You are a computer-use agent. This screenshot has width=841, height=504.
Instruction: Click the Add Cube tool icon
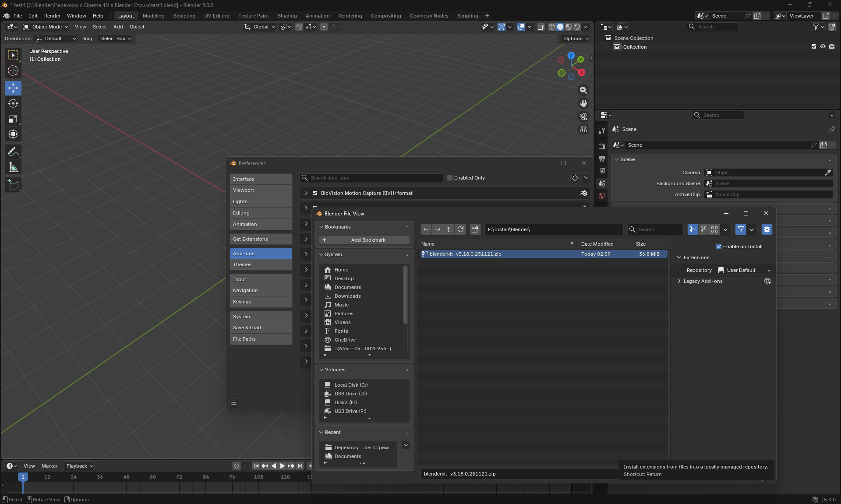click(13, 185)
